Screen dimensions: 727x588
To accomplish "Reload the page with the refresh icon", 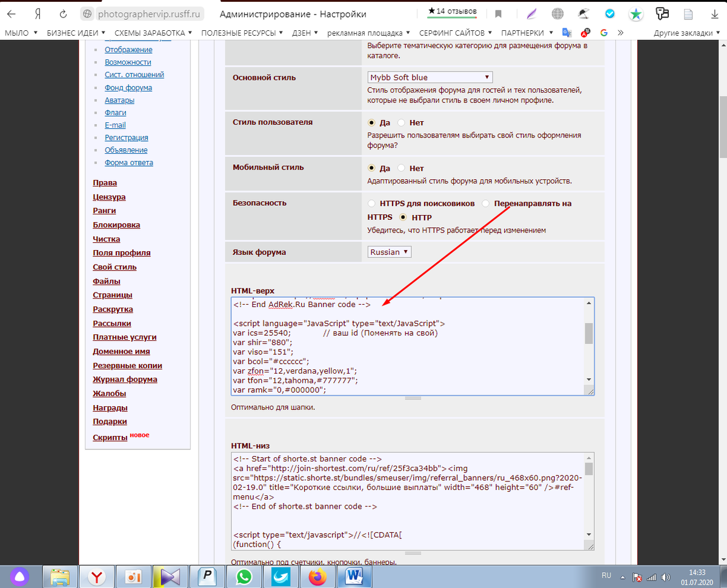I will (64, 13).
